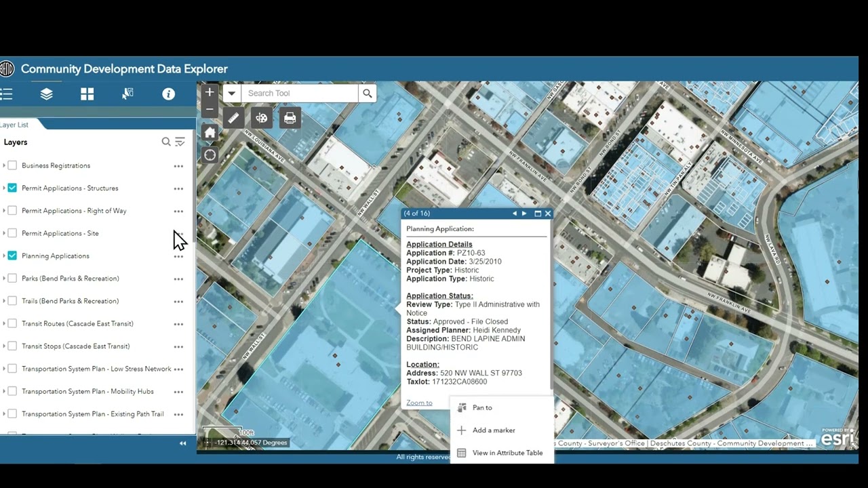Image resolution: width=868 pixels, height=488 pixels.
Task: Open options menu for Business Registrations layer
Action: [x=178, y=166]
